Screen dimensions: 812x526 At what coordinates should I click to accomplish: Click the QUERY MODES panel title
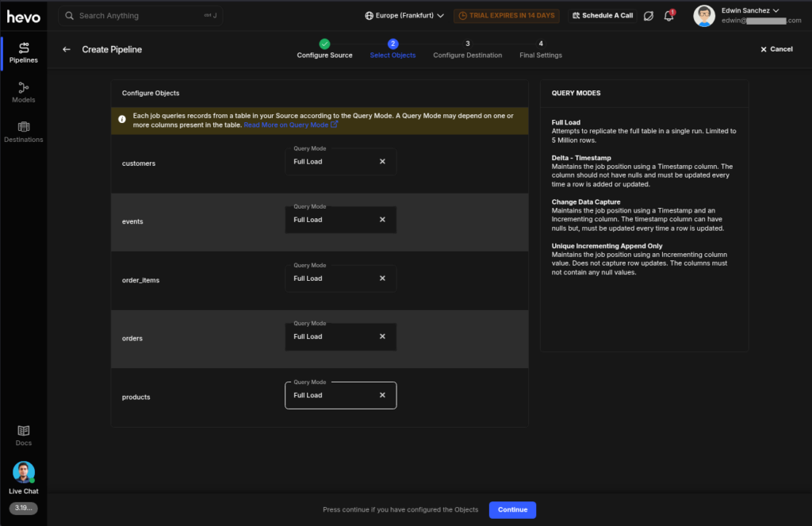click(576, 94)
